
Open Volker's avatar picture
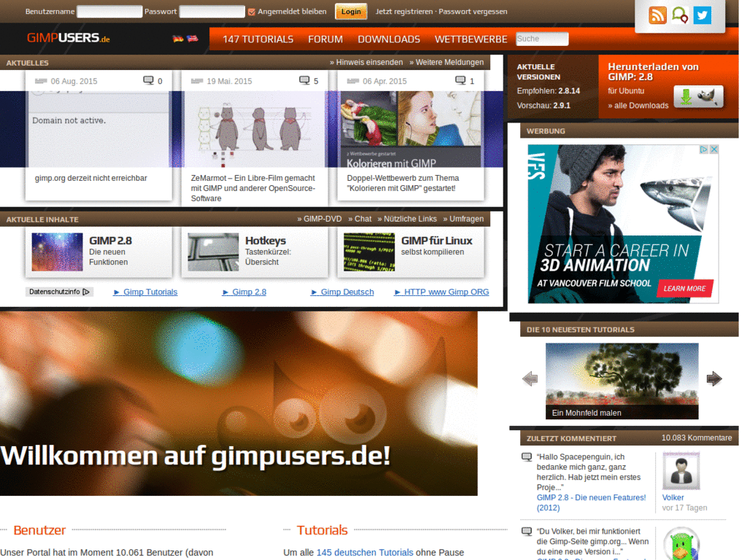681,470
